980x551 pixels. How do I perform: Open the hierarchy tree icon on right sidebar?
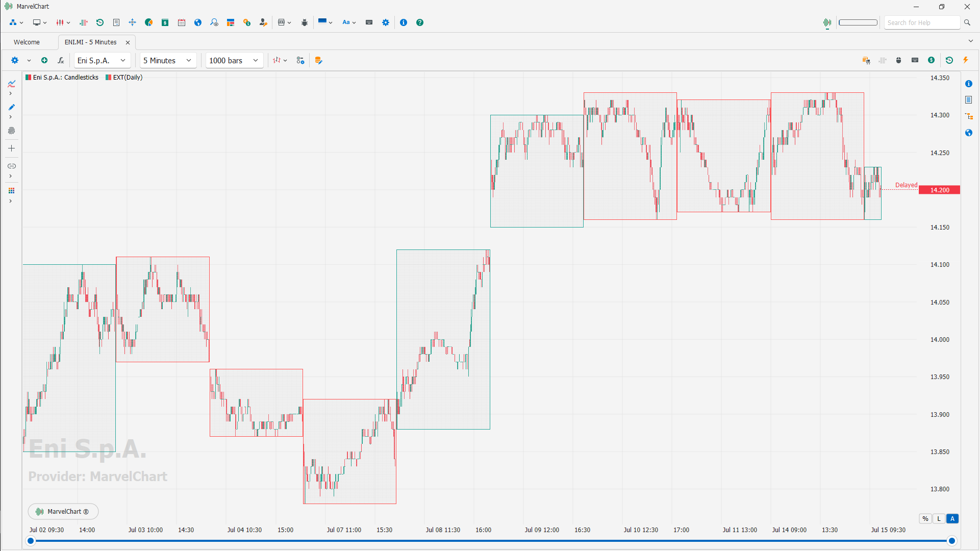(969, 116)
